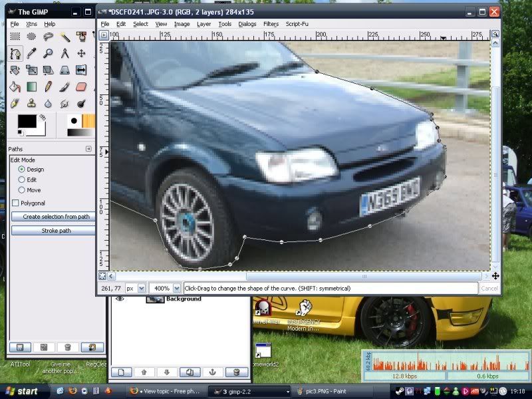This screenshot has height=399, width=532.
Task: Click the image horizontal scrollbar thumb
Action: pos(364,276)
